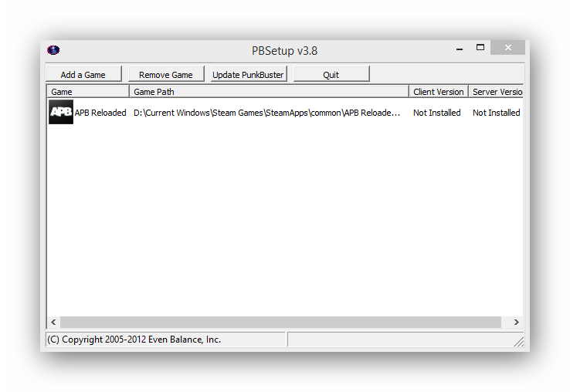Click the copyright Even Balance status text
The height and width of the screenshot is (392, 570).
pos(134,340)
